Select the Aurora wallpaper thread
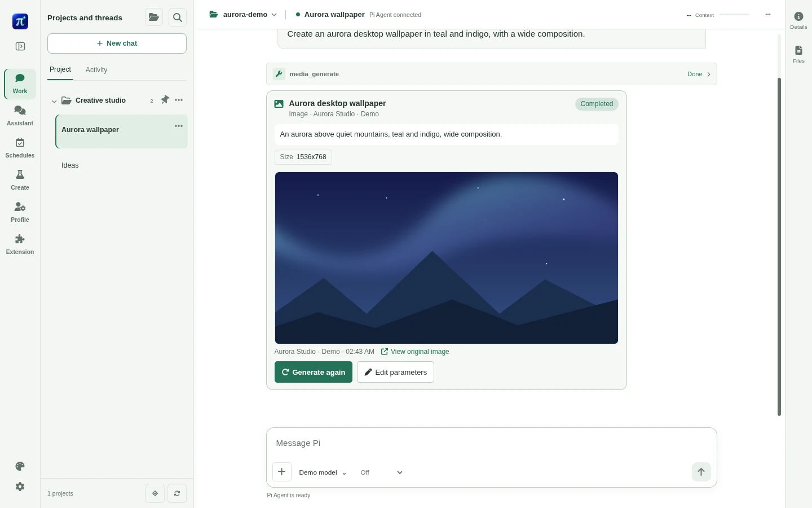Viewport: 812px width, 508px height. [x=122, y=132]
